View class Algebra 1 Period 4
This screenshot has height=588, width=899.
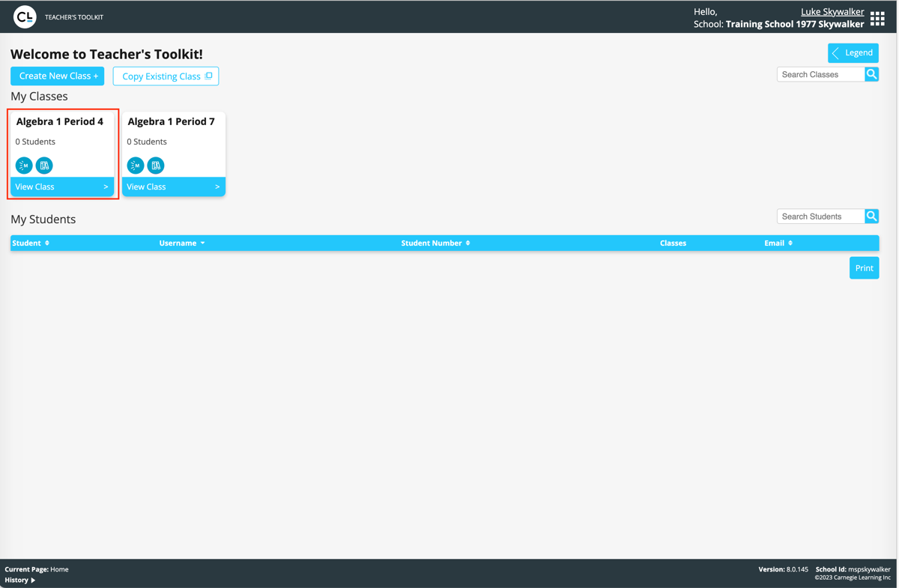pos(62,187)
